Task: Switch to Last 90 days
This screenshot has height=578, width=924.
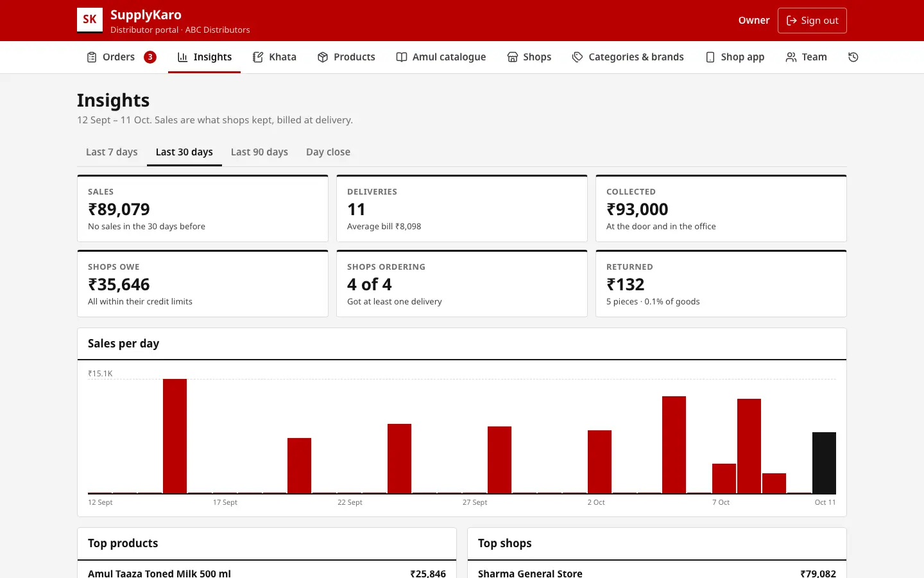Action: coord(259,152)
